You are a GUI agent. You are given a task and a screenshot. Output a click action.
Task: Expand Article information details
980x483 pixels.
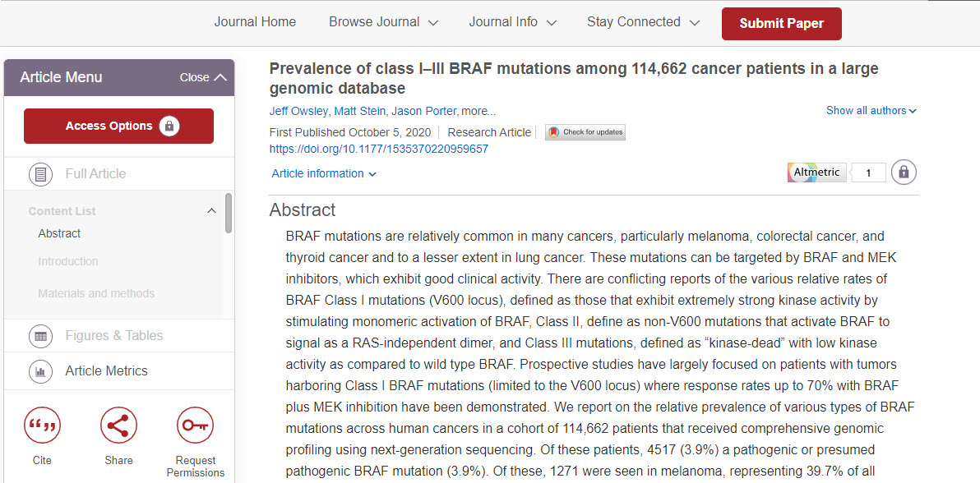click(324, 173)
